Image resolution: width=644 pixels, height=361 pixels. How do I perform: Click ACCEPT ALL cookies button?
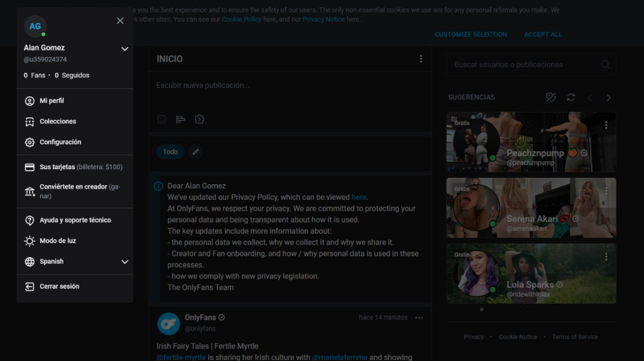pos(542,35)
